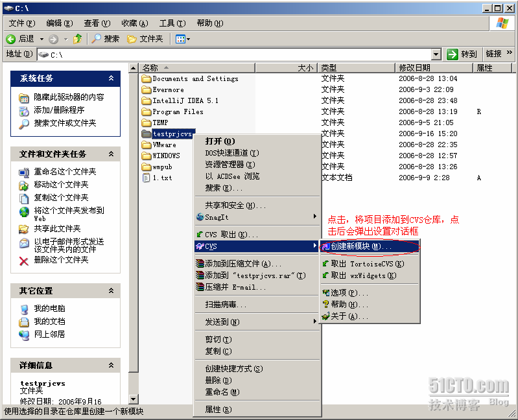Choose CVS 取出(K) context menu item
Viewport: 518px width, 420px height.
click(257, 235)
